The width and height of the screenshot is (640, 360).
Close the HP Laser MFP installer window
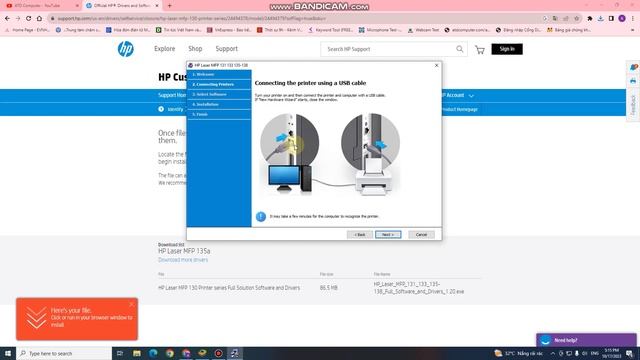click(x=436, y=65)
